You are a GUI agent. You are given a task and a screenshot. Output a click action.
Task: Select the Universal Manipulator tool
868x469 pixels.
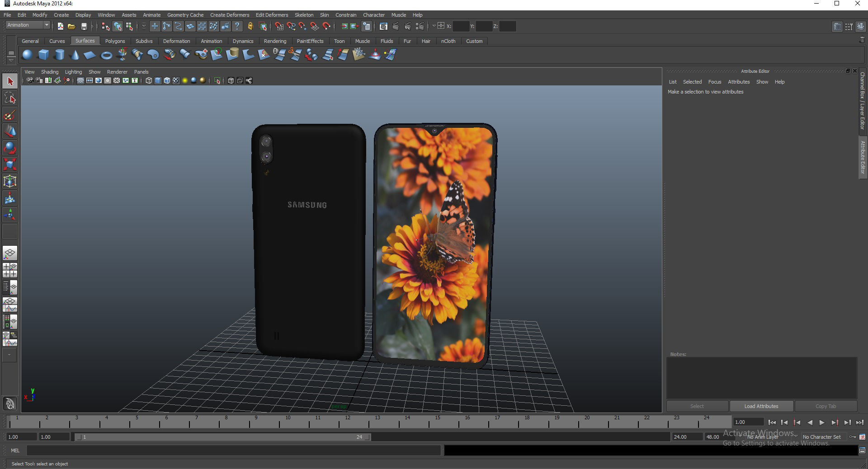(x=10, y=181)
